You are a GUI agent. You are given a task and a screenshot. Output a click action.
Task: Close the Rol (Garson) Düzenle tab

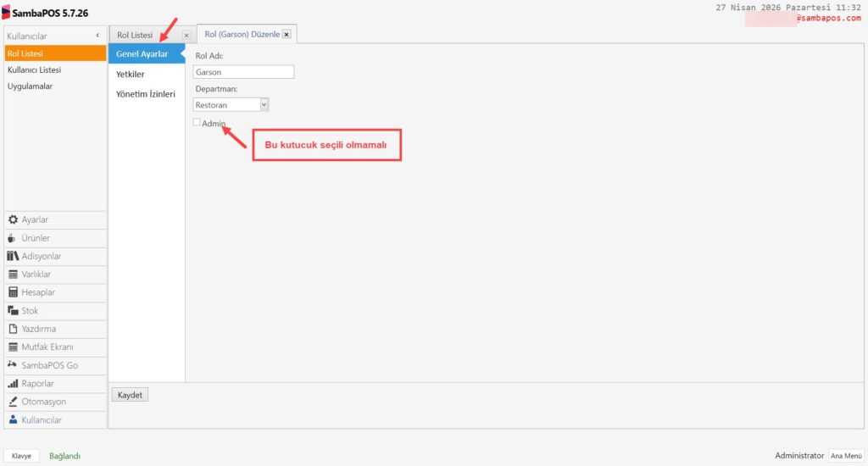(287, 35)
